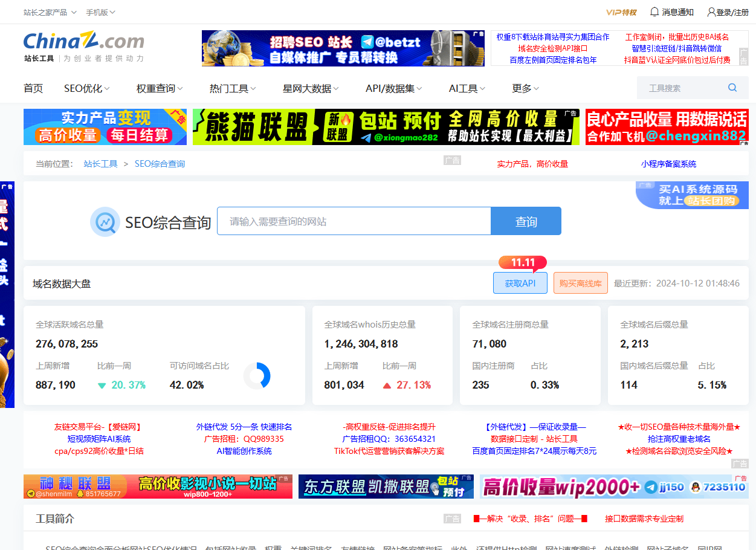Click the 短视频矩阵AI系统 link
756x550 pixels.
coord(99,439)
